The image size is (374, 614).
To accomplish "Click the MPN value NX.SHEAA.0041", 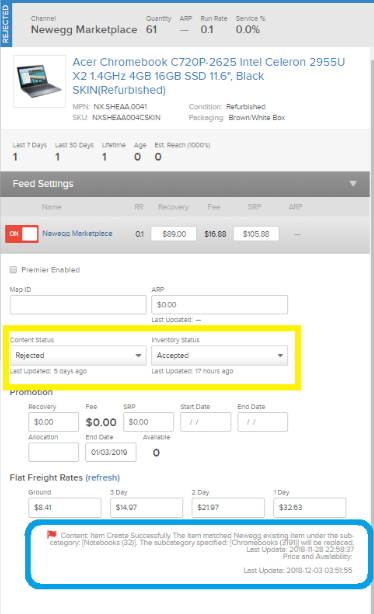I will [x=120, y=107].
